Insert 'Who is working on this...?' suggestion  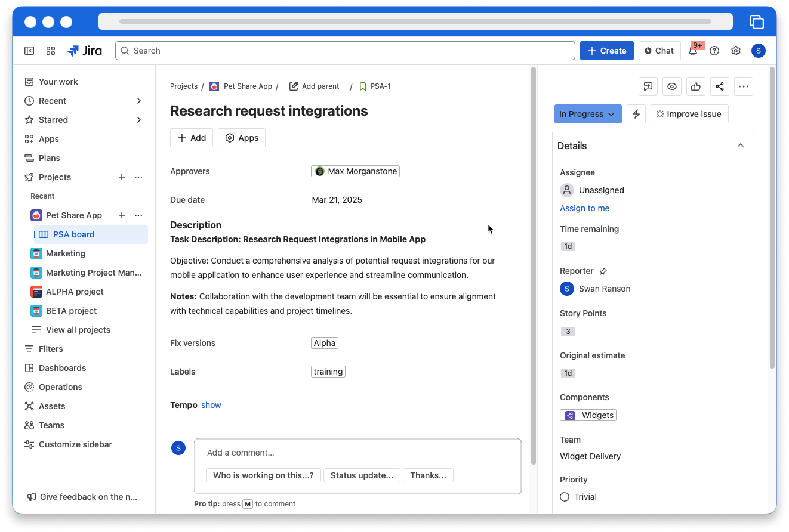point(263,475)
